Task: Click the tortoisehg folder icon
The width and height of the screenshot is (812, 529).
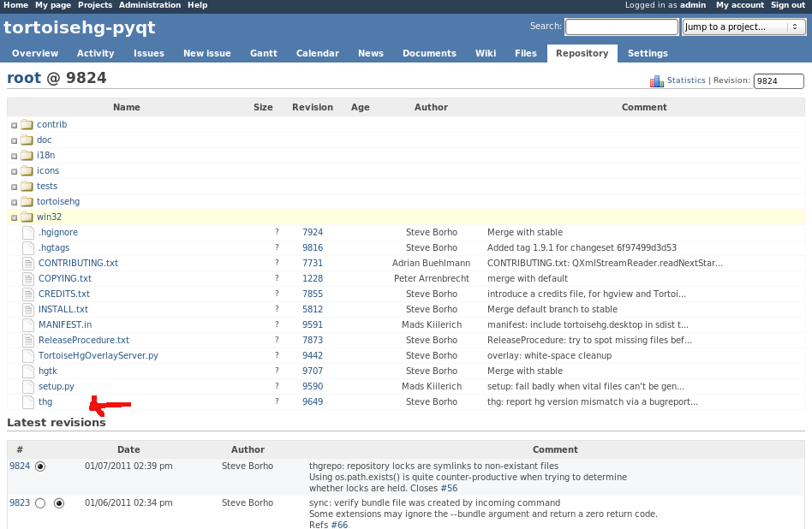Action: point(27,202)
